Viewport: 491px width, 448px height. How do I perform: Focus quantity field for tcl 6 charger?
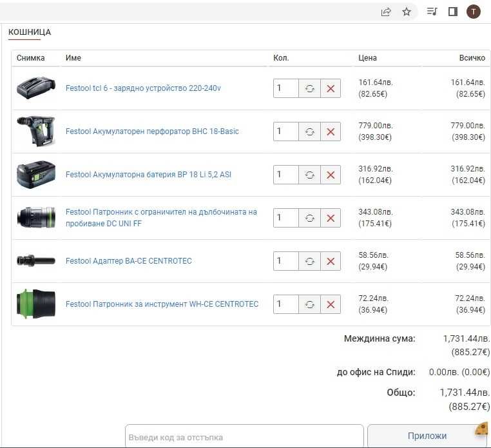(x=286, y=88)
